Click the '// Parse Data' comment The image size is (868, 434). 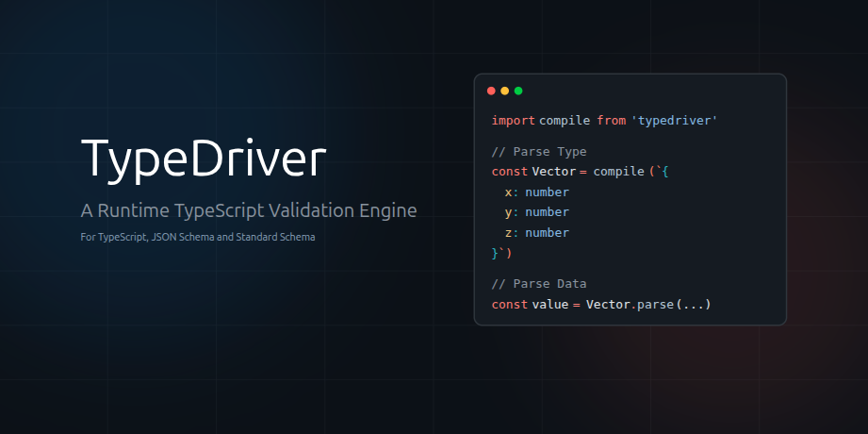[539, 284]
